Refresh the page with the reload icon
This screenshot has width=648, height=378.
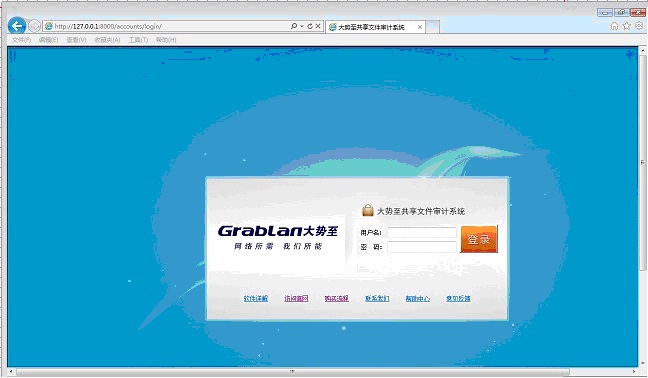310,26
